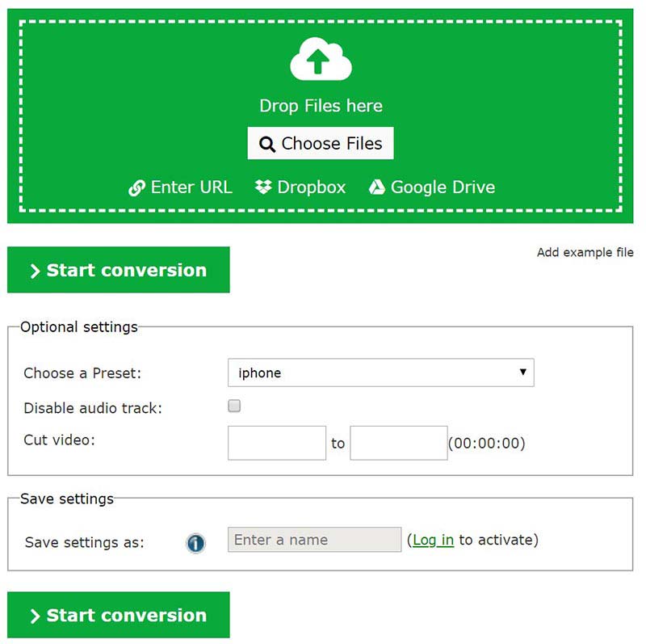
Task: Follow the Log in link
Action: pyautogui.click(x=433, y=540)
